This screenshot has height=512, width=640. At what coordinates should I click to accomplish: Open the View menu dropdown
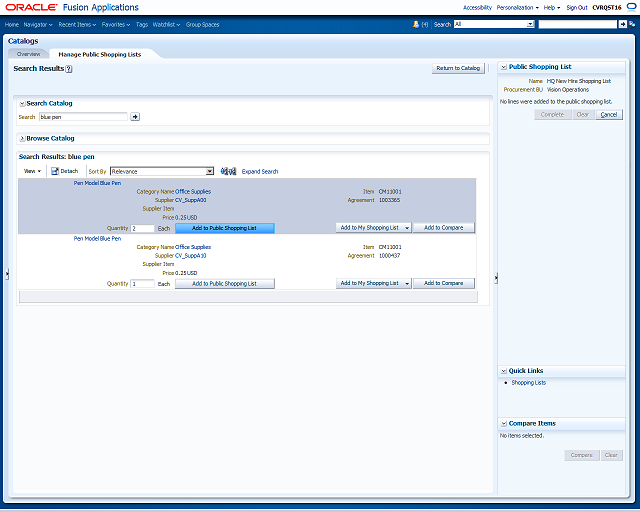point(32,171)
